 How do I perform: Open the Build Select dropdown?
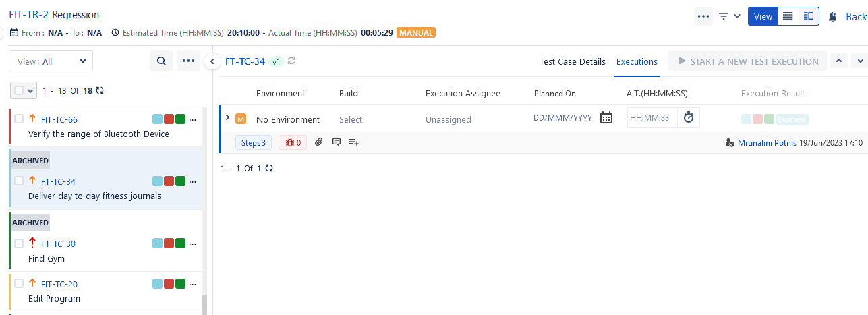pos(351,119)
